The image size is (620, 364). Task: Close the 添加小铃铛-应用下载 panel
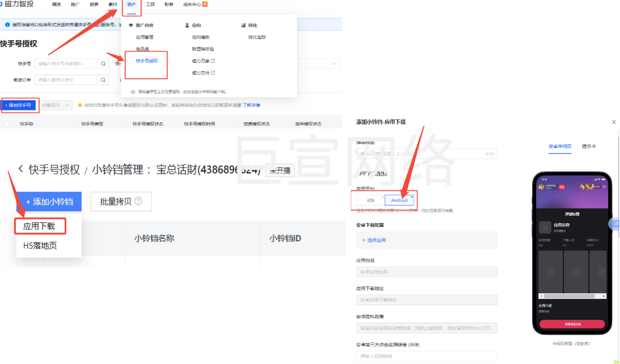pyautogui.click(x=614, y=122)
